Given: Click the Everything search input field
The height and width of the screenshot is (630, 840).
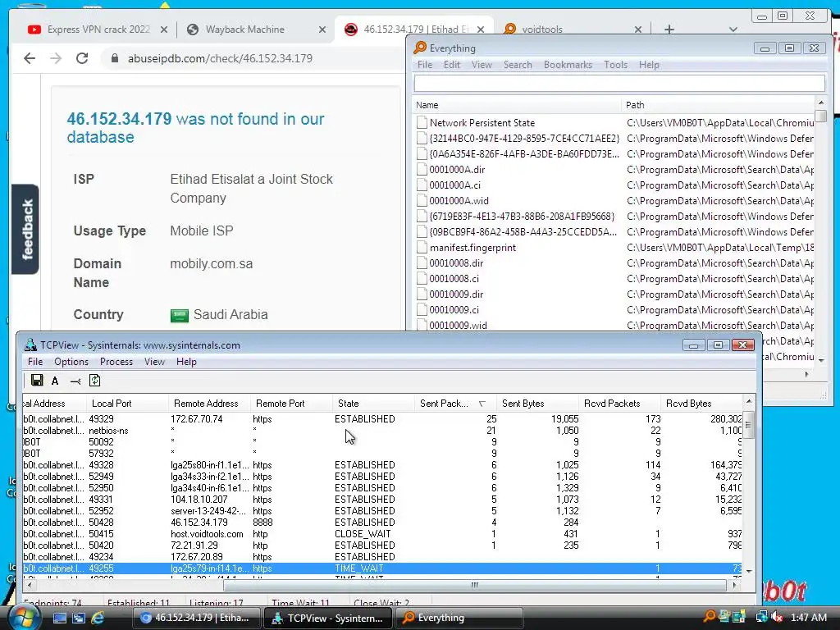Looking at the screenshot, I should coord(619,83).
